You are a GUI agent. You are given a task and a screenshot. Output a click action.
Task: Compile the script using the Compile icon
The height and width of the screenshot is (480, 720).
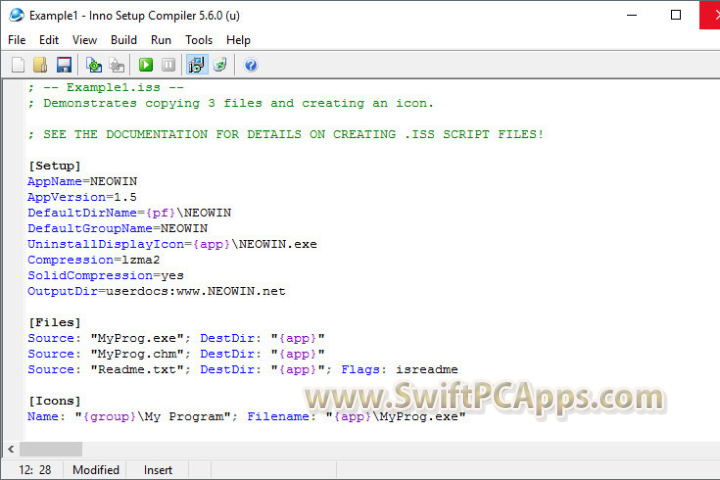[94, 65]
